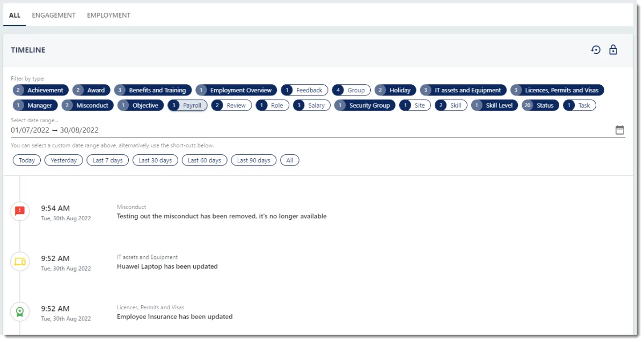Click the green Licences timeline badge icon
This screenshot has width=644, height=342.
coord(20,311)
